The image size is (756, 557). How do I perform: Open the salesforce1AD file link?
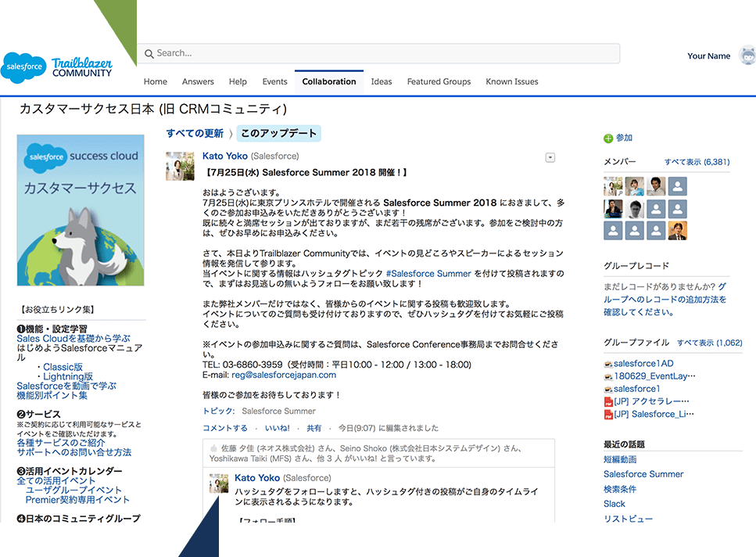tap(643, 364)
